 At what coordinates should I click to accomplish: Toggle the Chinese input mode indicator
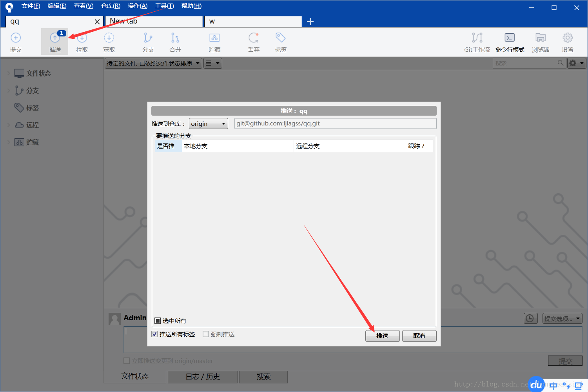tap(553, 386)
